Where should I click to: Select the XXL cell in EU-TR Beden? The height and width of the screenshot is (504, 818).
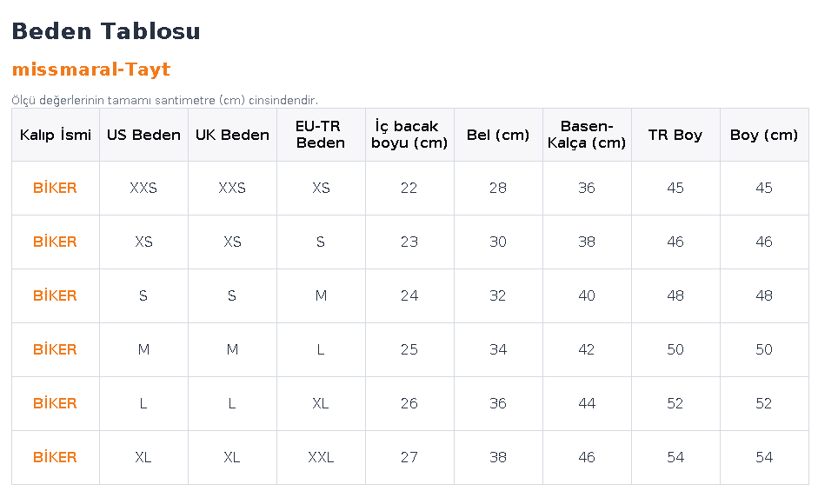click(x=321, y=458)
